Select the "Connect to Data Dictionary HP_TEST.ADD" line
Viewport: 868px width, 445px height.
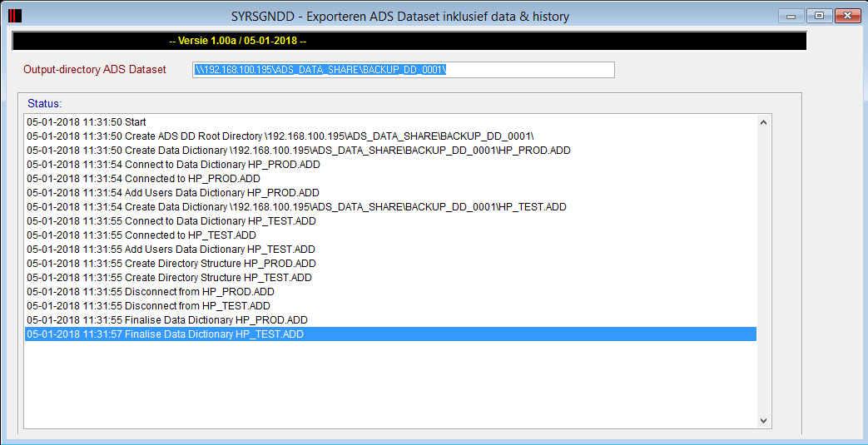pos(391,221)
